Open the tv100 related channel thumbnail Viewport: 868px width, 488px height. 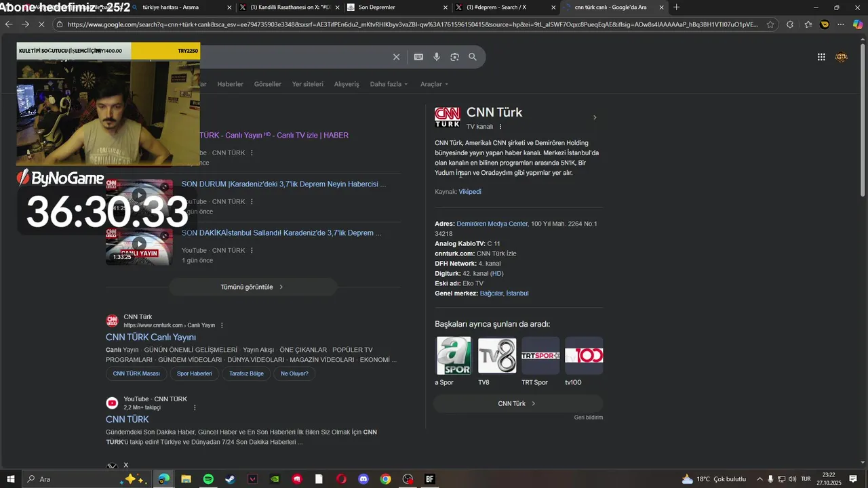pyautogui.click(x=584, y=355)
